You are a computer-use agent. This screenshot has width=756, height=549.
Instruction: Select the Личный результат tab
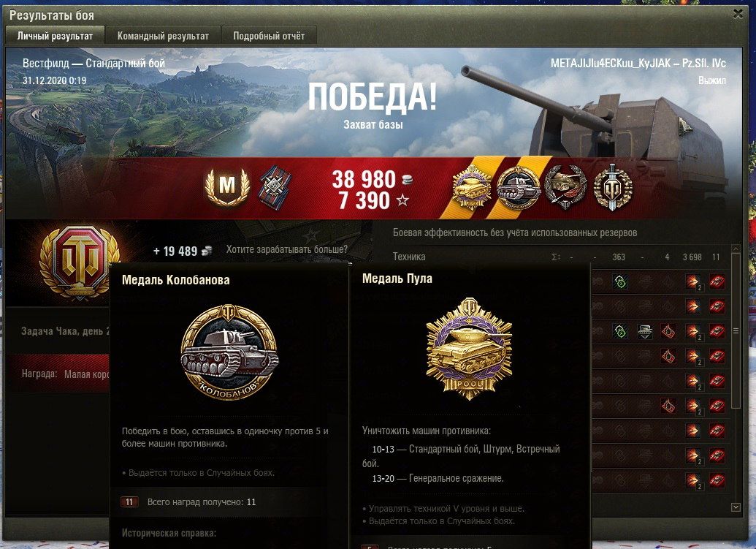pyautogui.click(x=55, y=36)
